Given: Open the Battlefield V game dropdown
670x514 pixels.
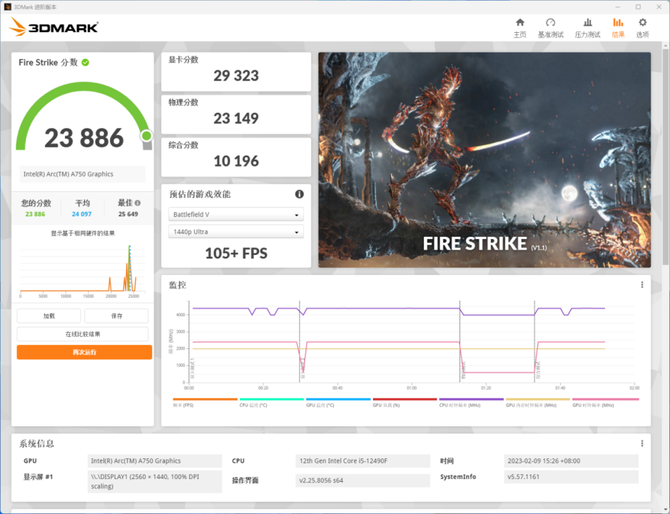Looking at the screenshot, I should click(236, 215).
